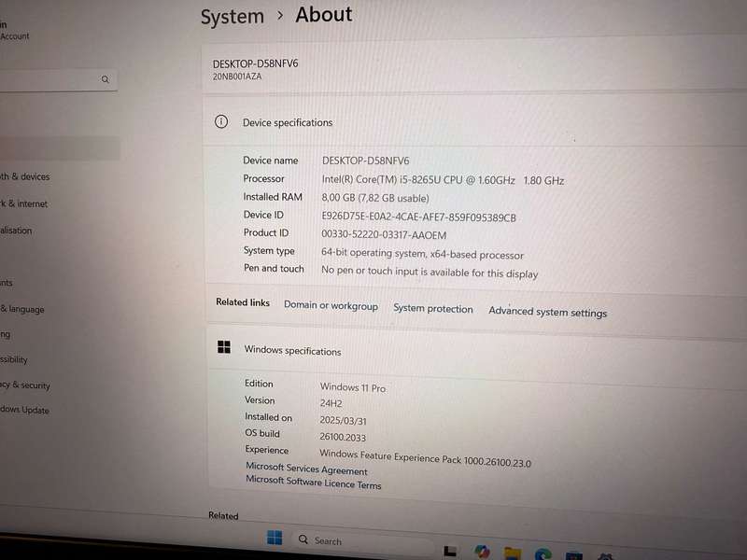The height and width of the screenshot is (560, 747).
Task: Click Experience value Windows Feature Experience Pack
Action: [425, 458]
